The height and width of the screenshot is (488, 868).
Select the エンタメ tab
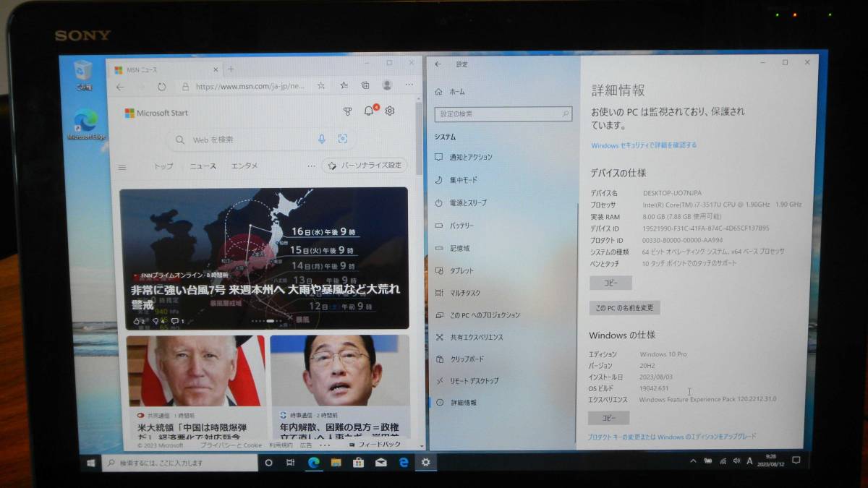tap(244, 166)
